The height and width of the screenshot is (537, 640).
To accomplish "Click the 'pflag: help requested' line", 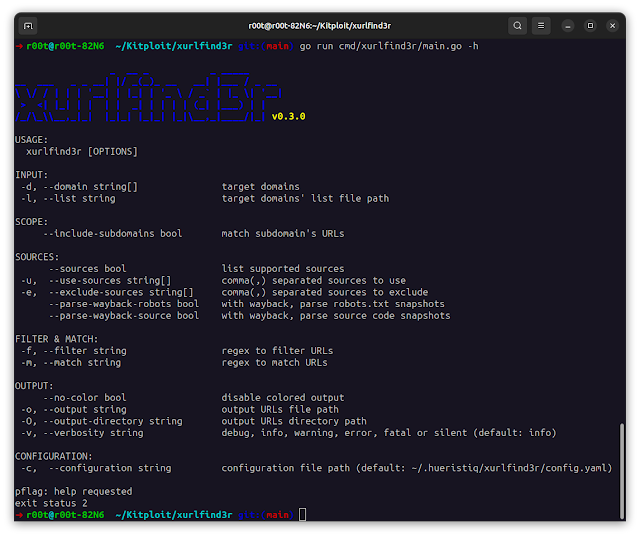I will (73, 491).
